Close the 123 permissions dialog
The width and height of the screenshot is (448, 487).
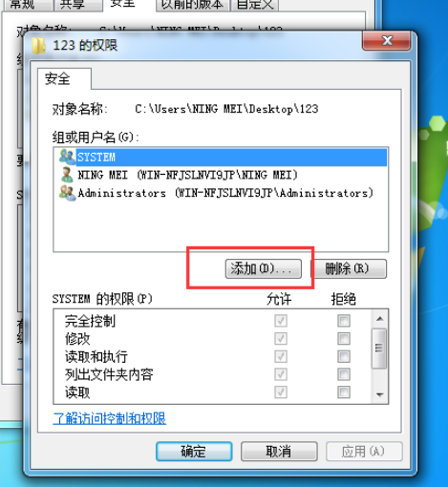pyautogui.click(x=386, y=41)
